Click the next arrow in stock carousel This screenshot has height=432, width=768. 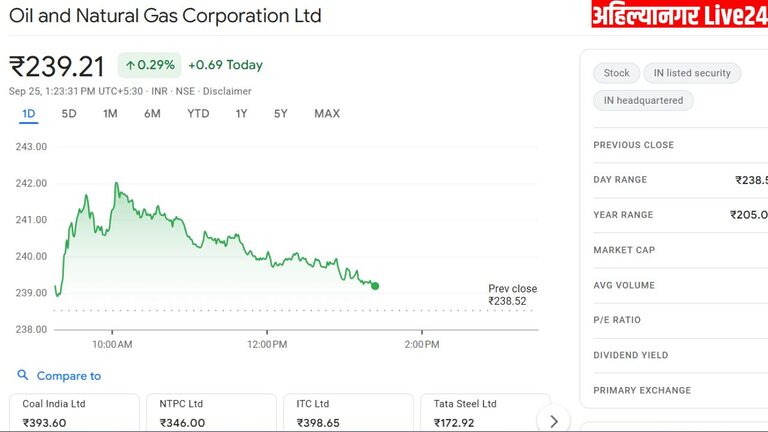tap(553, 418)
